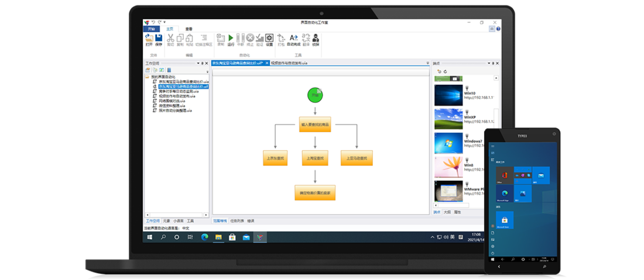This screenshot has width=644, height=280.
Task: Click the blue book icon in workspace toolbar
Action: 169,70
